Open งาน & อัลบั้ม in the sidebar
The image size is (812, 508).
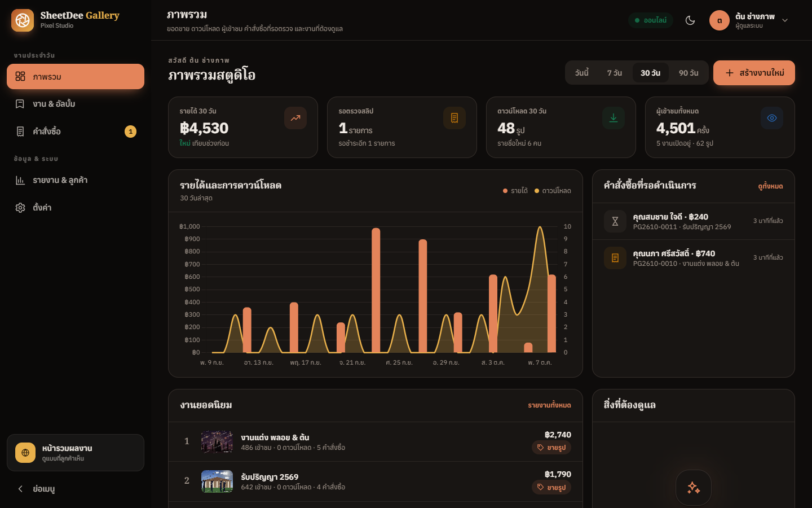[x=76, y=104]
